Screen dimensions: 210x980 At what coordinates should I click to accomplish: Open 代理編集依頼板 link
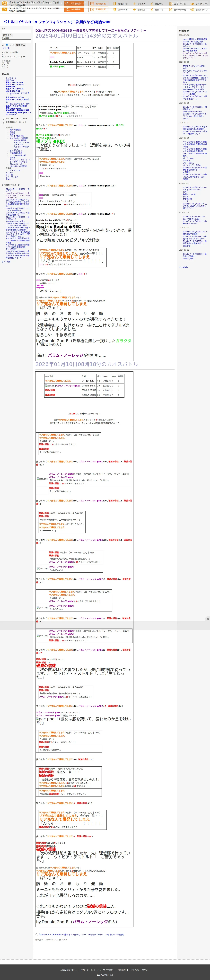(16, 153)
